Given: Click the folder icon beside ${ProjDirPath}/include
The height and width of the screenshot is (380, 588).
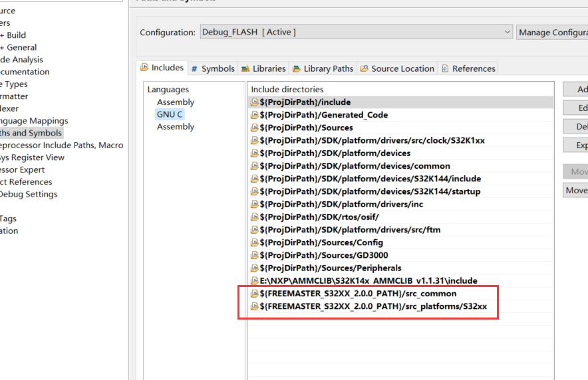Looking at the screenshot, I should tap(254, 102).
